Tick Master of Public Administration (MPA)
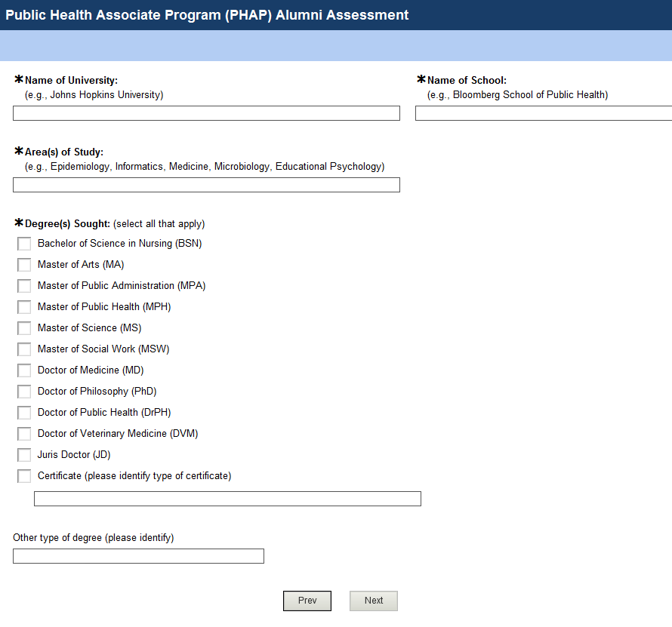Screen dimensions: 672x627 tap(24, 286)
